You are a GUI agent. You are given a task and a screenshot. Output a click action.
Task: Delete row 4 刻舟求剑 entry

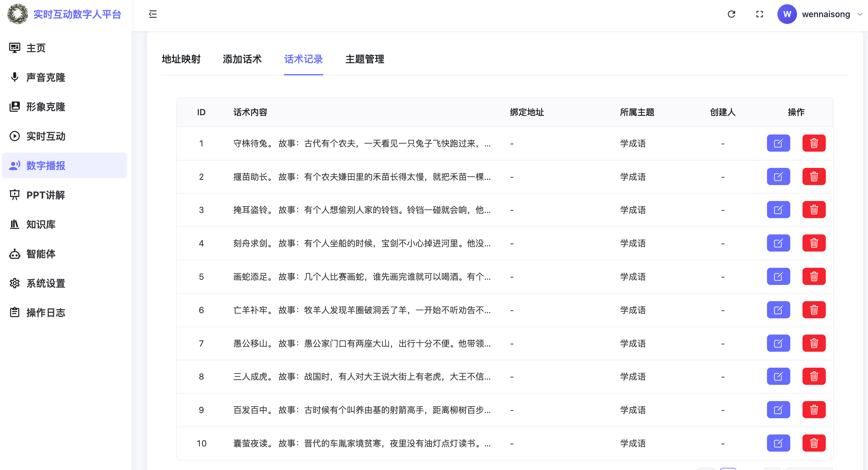point(814,243)
